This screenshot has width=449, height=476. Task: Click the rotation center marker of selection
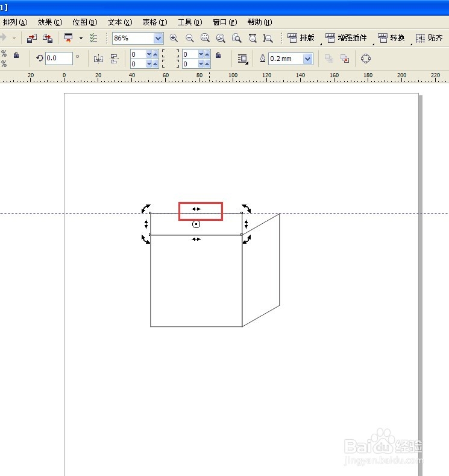tap(196, 224)
